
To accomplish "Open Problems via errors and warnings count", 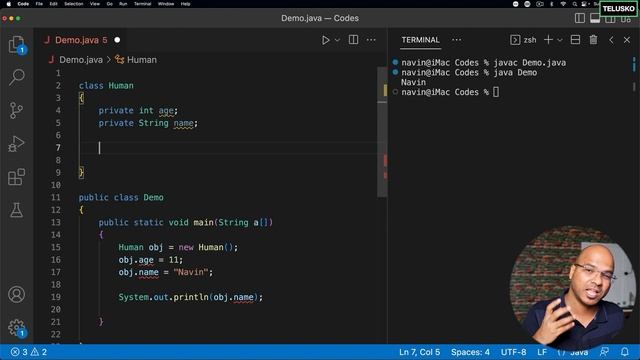I will 29,352.
